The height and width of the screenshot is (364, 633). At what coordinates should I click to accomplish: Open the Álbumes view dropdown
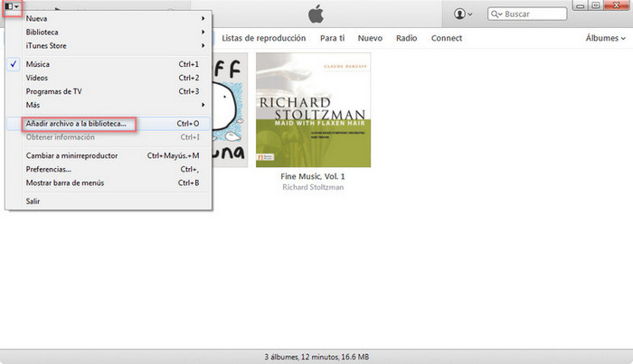(x=606, y=38)
